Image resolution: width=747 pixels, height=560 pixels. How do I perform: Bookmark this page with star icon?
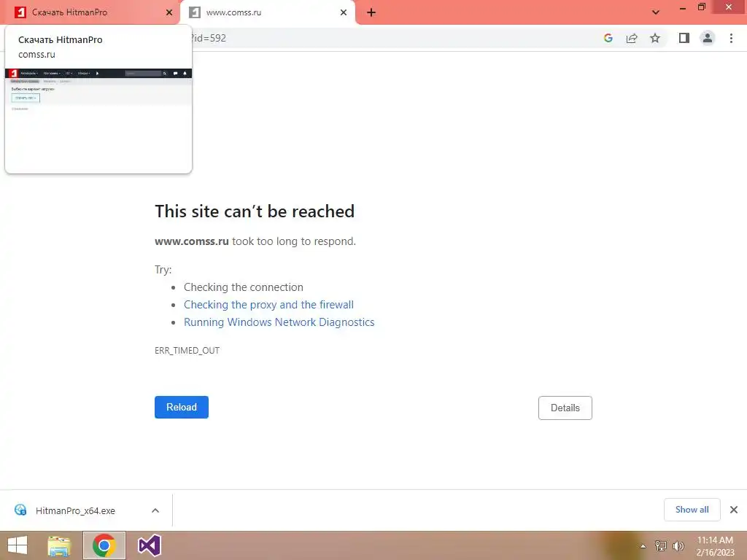655,38
